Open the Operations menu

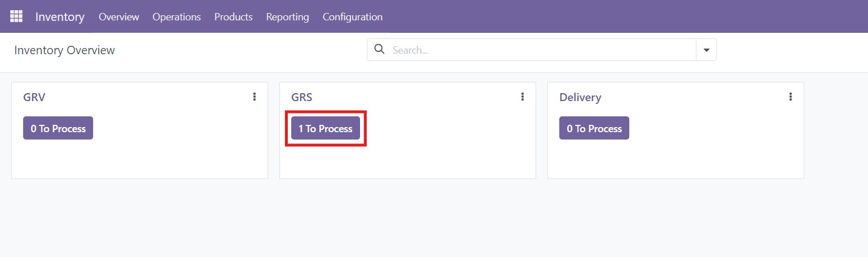[177, 17]
